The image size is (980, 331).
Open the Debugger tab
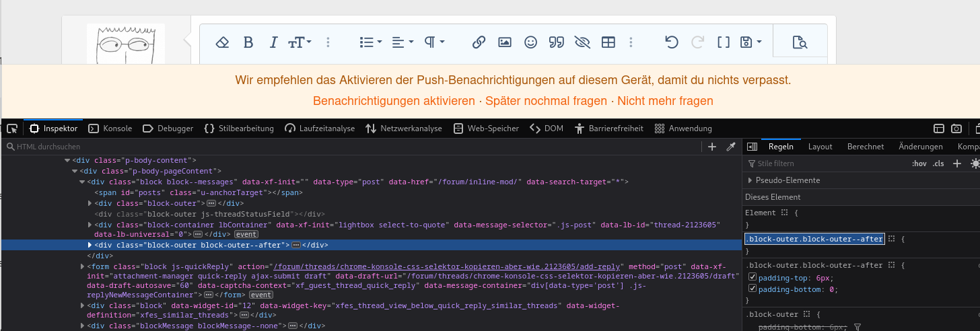pyautogui.click(x=168, y=128)
